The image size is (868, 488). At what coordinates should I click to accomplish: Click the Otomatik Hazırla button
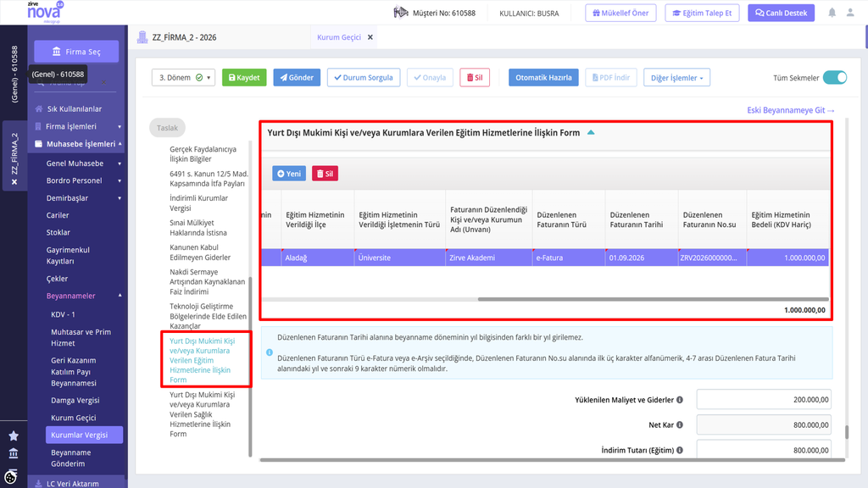pyautogui.click(x=543, y=77)
